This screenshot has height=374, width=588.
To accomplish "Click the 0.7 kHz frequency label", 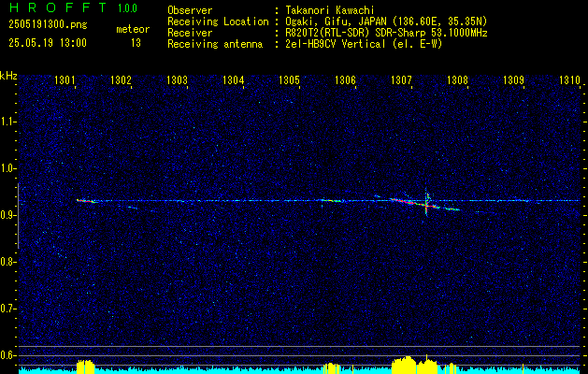I will (x=7, y=309).
